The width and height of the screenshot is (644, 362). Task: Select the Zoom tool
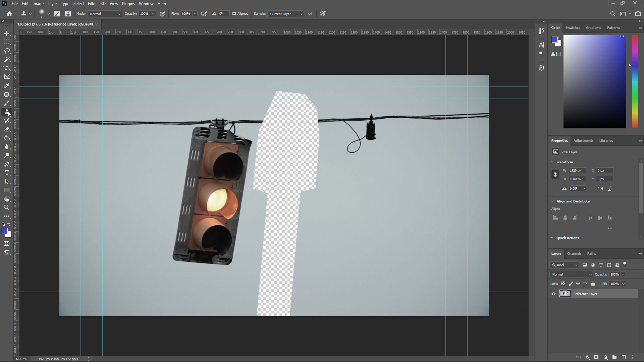pyautogui.click(x=7, y=207)
